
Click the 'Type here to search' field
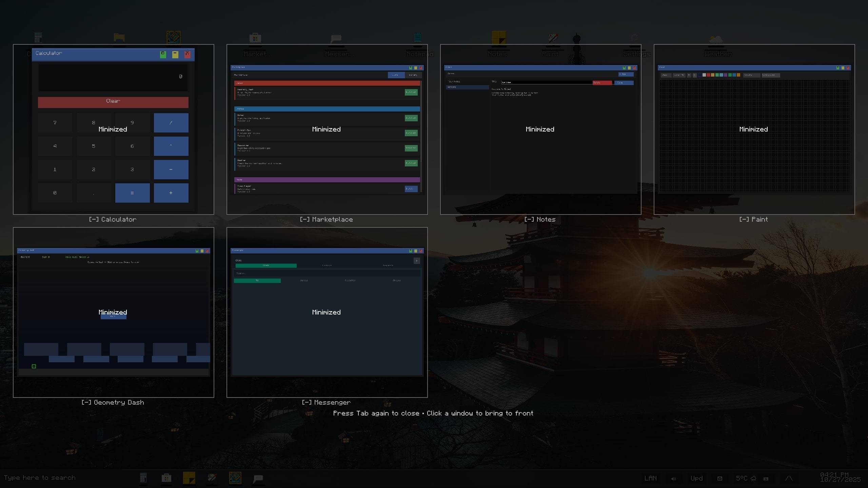click(x=40, y=478)
